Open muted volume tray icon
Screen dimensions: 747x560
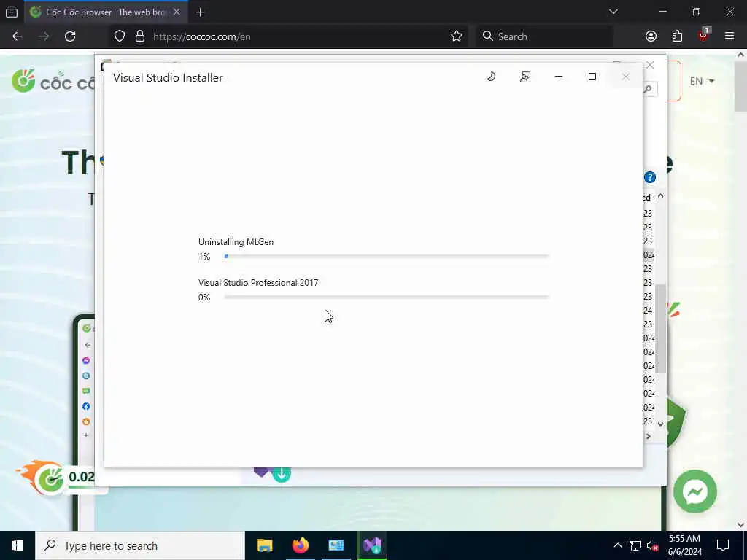click(x=653, y=546)
